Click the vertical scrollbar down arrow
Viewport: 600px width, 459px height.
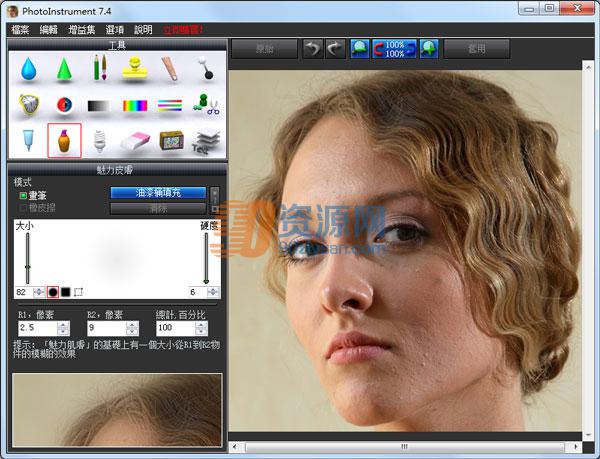(x=588, y=436)
